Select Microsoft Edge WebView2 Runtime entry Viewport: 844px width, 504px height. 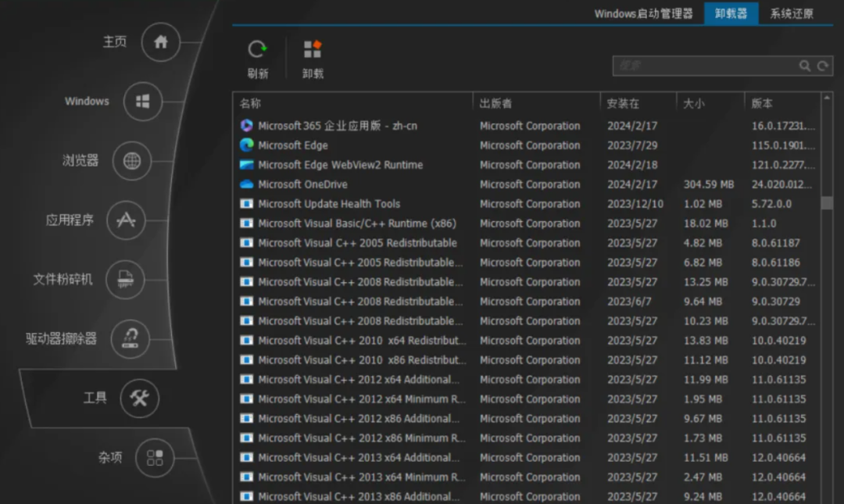click(340, 165)
